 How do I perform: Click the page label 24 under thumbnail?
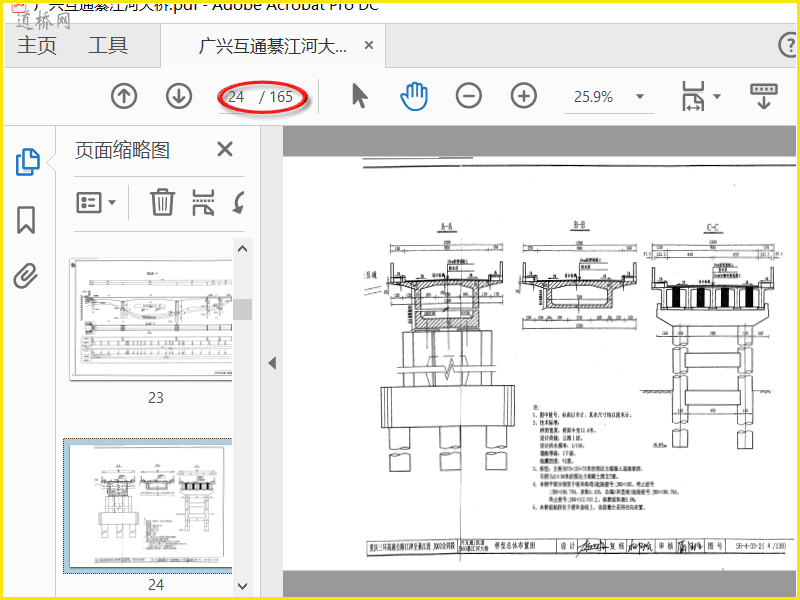156,584
